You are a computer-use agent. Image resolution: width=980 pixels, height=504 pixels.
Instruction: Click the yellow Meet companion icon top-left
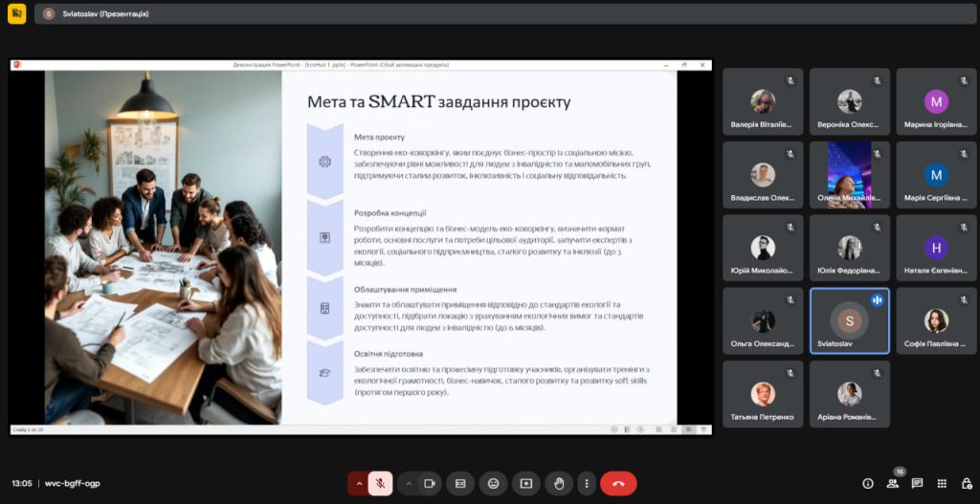(x=16, y=14)
